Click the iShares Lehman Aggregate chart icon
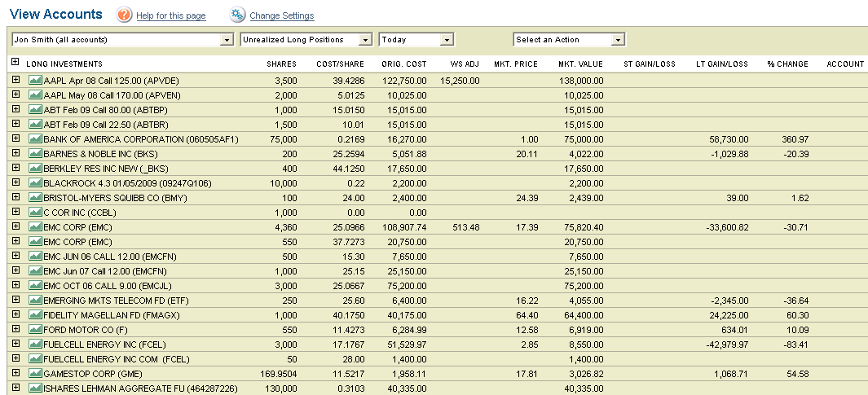This screenshot has height=395, width=868. pyautogui.click(x=35, y=388)
